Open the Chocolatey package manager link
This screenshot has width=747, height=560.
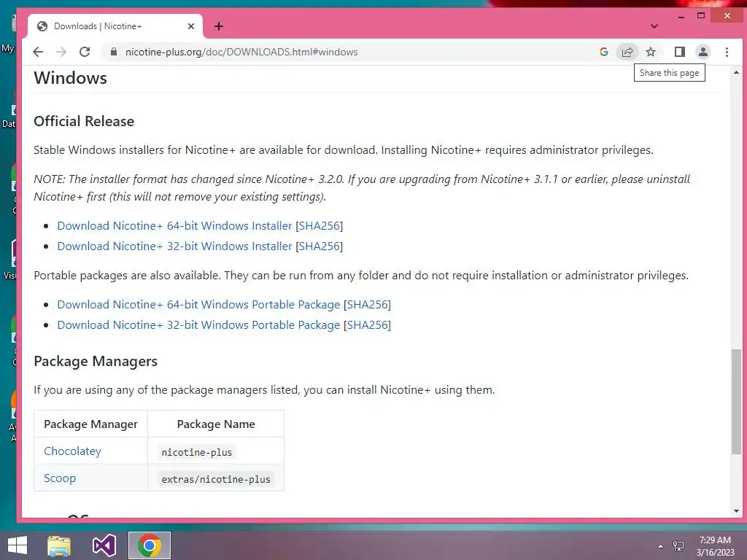point(72,451)
